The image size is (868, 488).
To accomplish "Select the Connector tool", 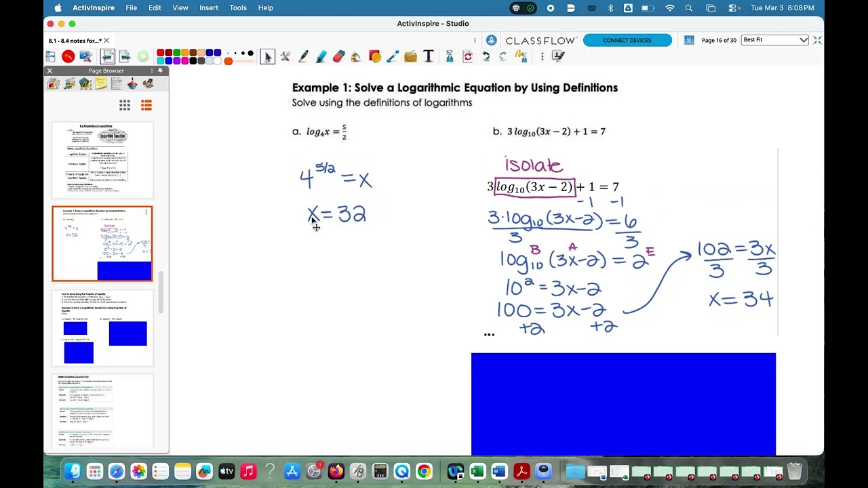I will [392, 57].
